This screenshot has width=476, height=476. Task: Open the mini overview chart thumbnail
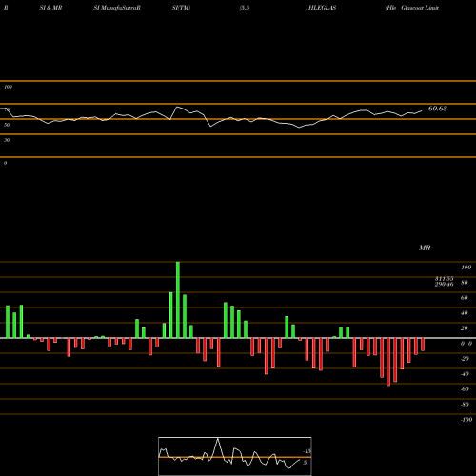click(x=235, y=456)
